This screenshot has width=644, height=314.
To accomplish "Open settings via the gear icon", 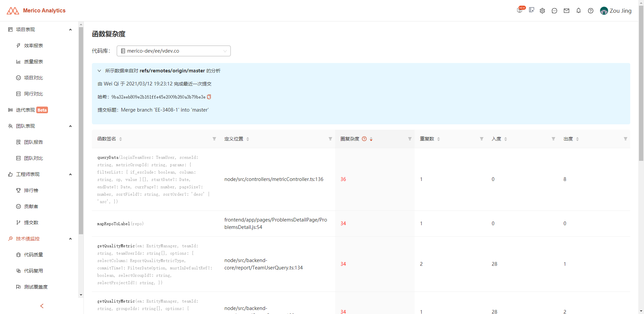I will coord(542,11).
